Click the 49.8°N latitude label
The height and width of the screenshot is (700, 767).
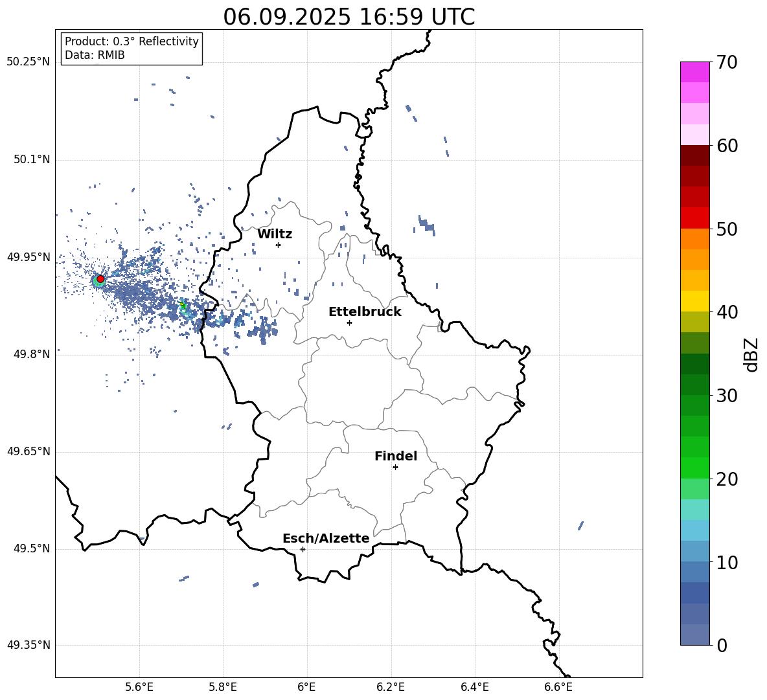[x=32, y=354]
